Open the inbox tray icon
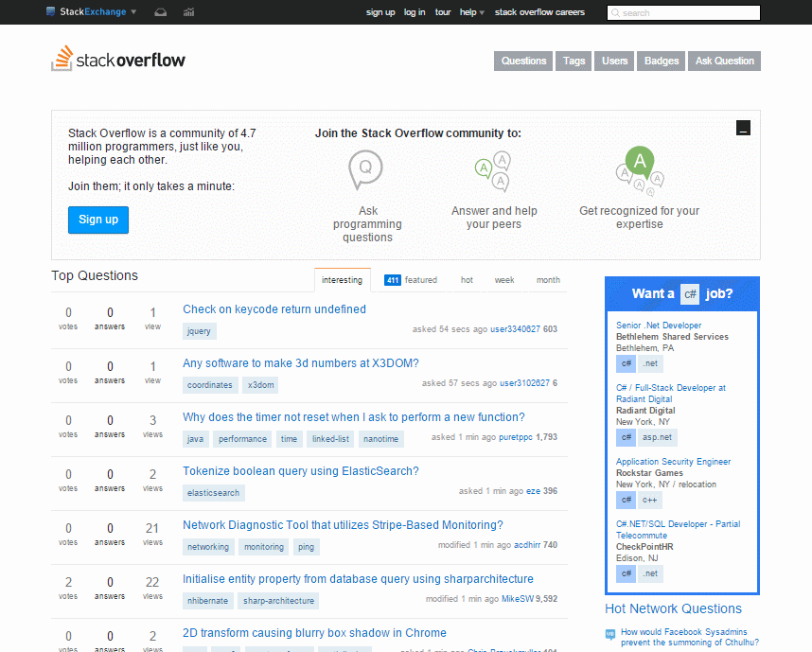812x652 pixels. tap(161, 12)
